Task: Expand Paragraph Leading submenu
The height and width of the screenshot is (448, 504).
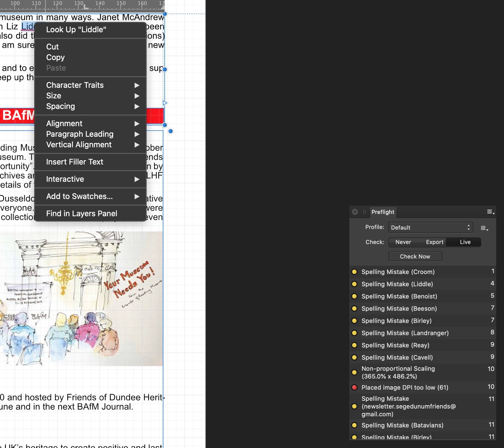Action: (x=90, y=134)
